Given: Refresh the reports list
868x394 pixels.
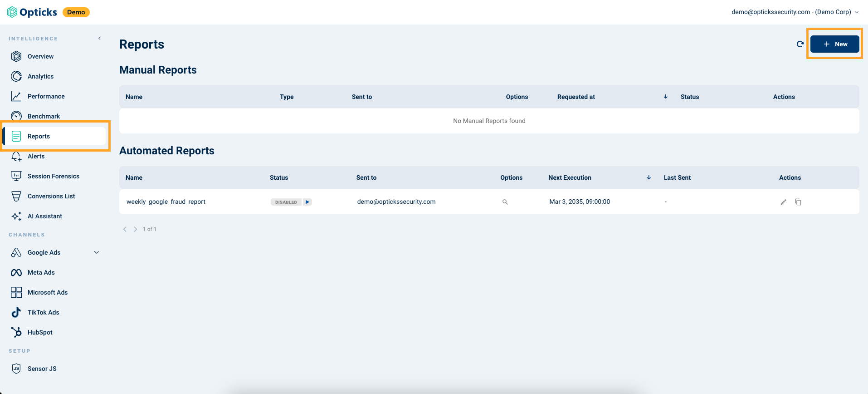Looking at the screenshot, I should pos(800,44).
